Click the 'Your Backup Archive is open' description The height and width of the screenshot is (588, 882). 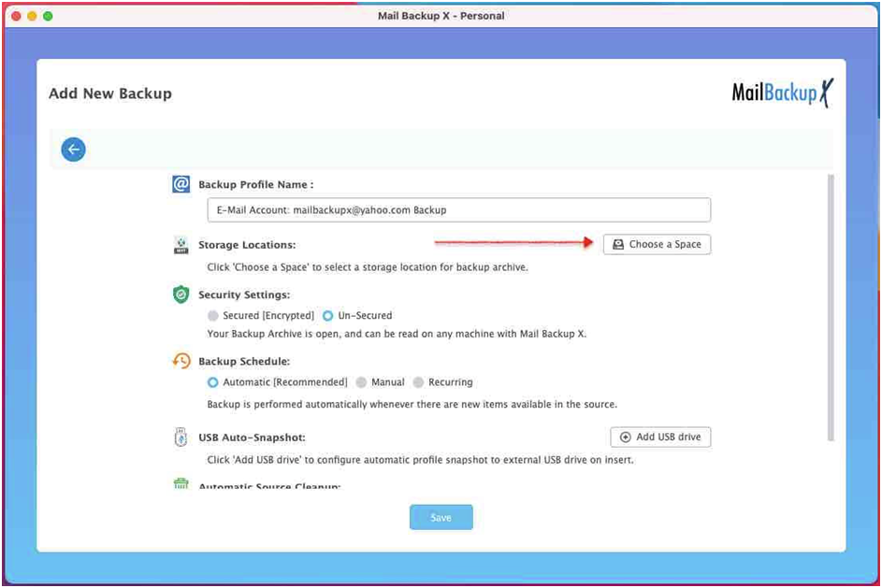point(397,334)
